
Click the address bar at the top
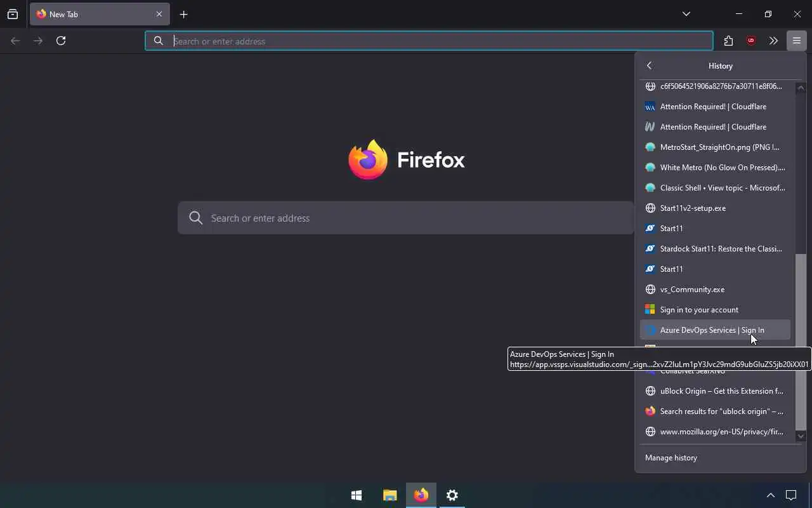pyautogui.click(x=429, y=41)
